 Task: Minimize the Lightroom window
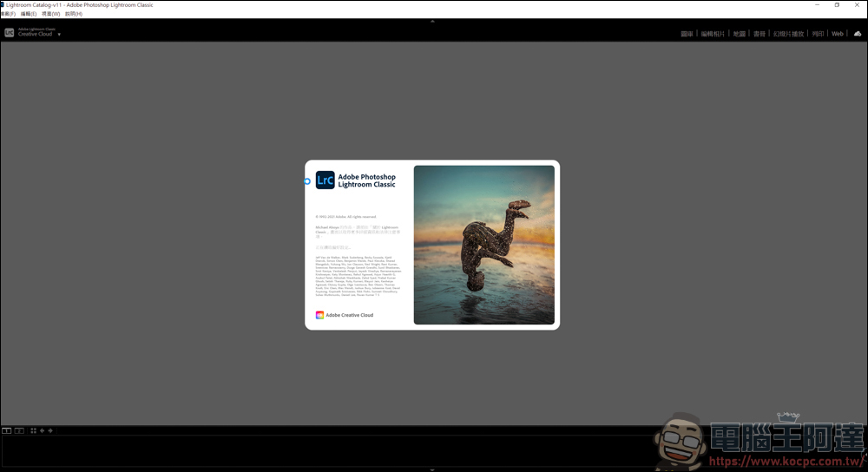click(817, 5)
